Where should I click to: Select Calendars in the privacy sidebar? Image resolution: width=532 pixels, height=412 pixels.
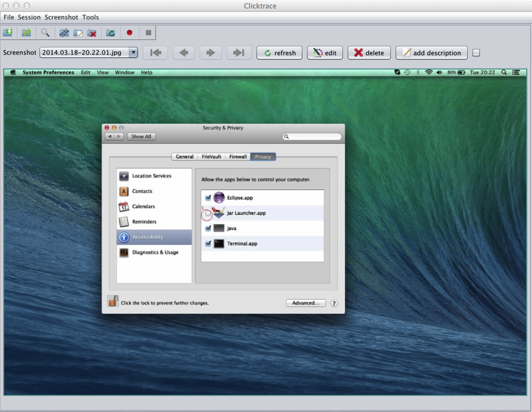pyautogui.click(x=154, y=206)
